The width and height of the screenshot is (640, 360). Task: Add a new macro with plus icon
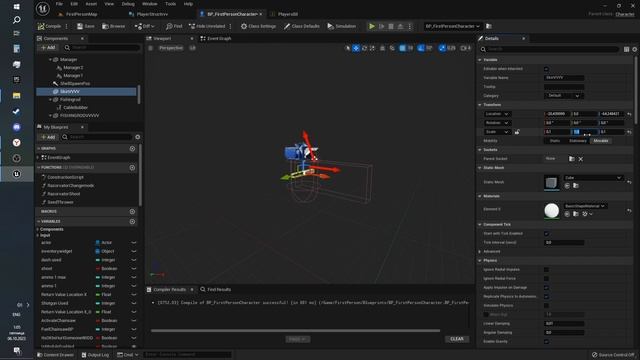click(x=132, y=211)
